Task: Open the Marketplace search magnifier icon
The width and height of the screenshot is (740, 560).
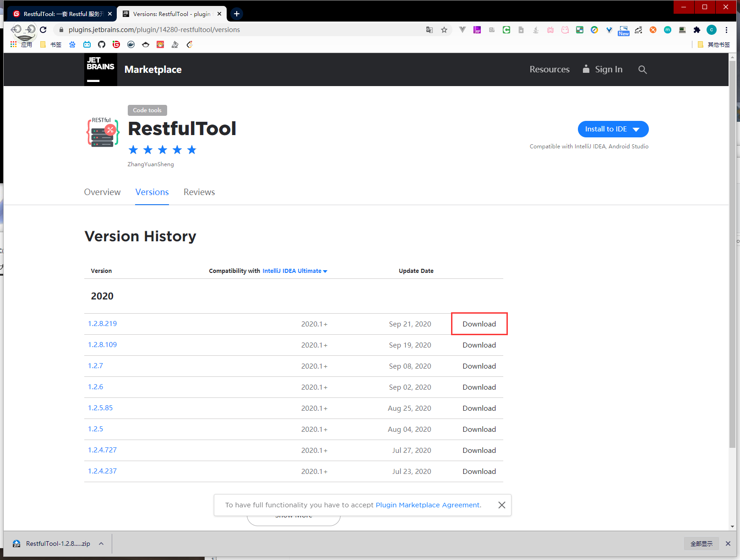Action: (x=642, y=70)
